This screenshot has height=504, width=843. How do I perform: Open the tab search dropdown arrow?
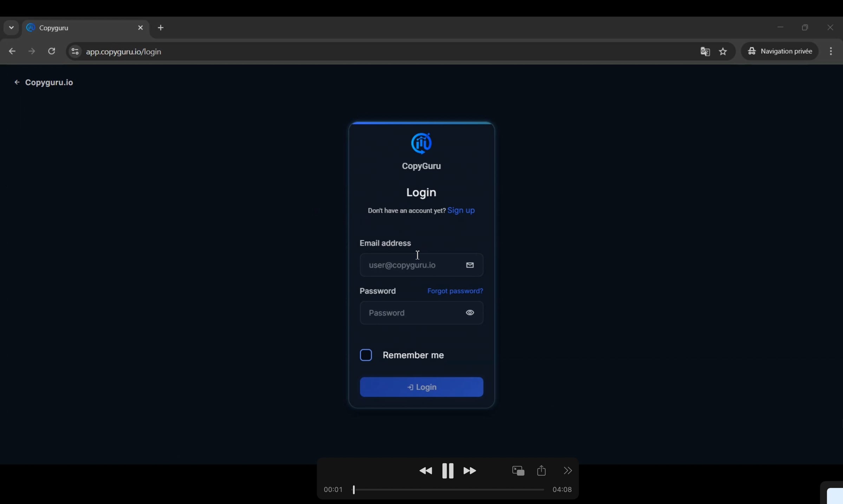coord(11,27)
